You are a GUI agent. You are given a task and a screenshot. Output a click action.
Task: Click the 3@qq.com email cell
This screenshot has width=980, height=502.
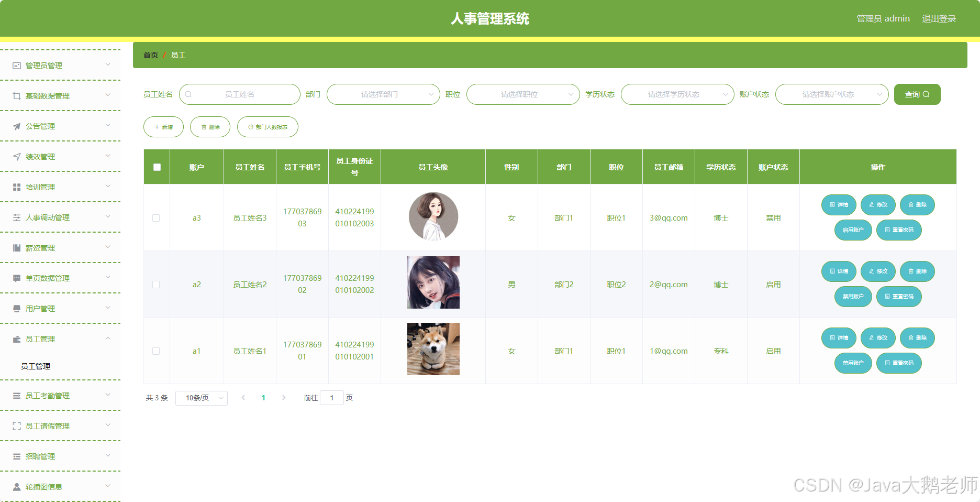[669, 218]
